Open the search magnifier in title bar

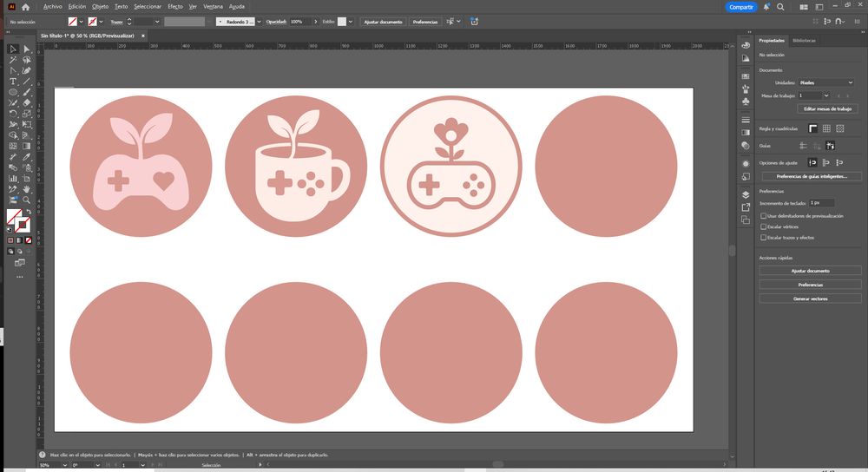(780, 7)
